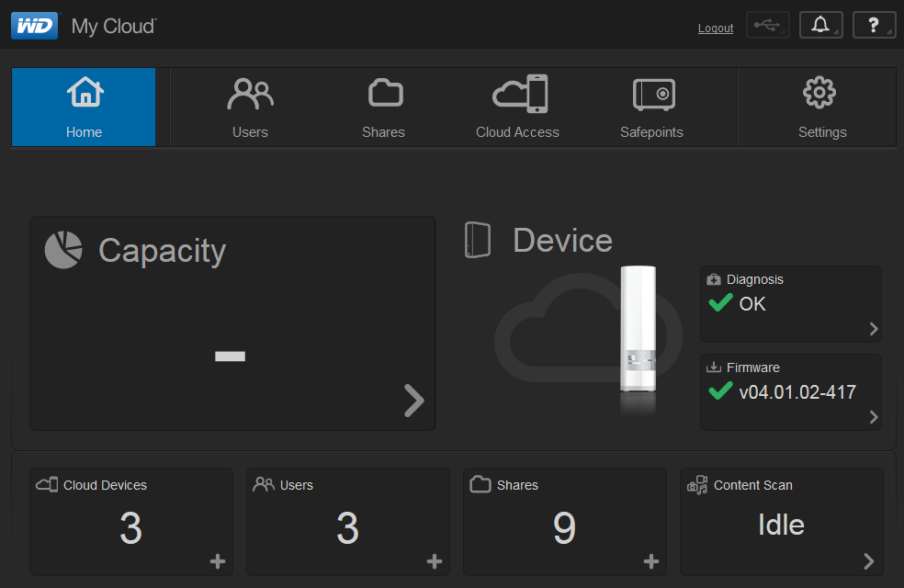Open the Settings tab

coord(821,107)
